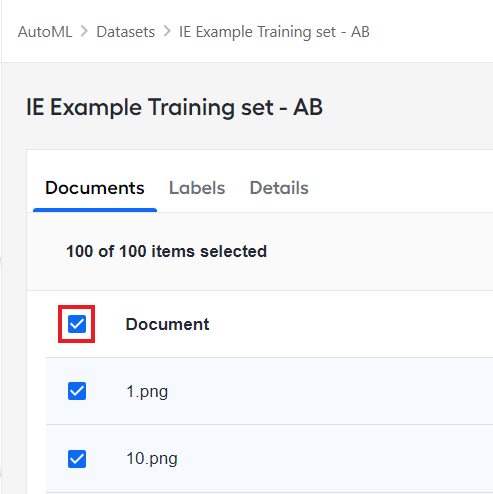This screenshot has width=493, height=494.
Task: Open the 10.png document name
Action: [152, 459]
